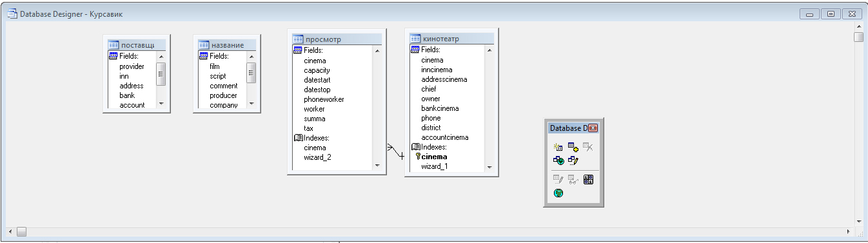Viewport: 868px width, 243px height.
Task: Select 'datestart' field in просмотр table
Action: [317, 80]
